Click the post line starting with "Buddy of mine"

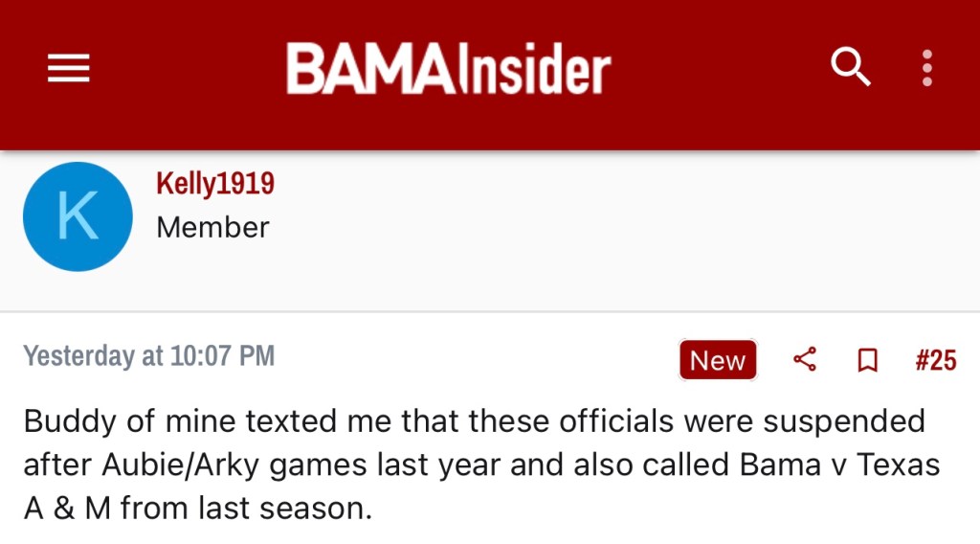(474, 420)
